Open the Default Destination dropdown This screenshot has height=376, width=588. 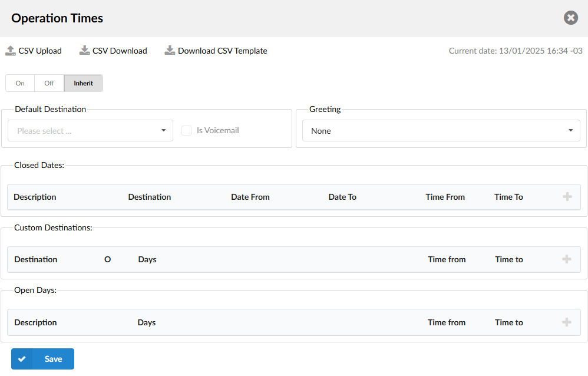pos(90,131)
